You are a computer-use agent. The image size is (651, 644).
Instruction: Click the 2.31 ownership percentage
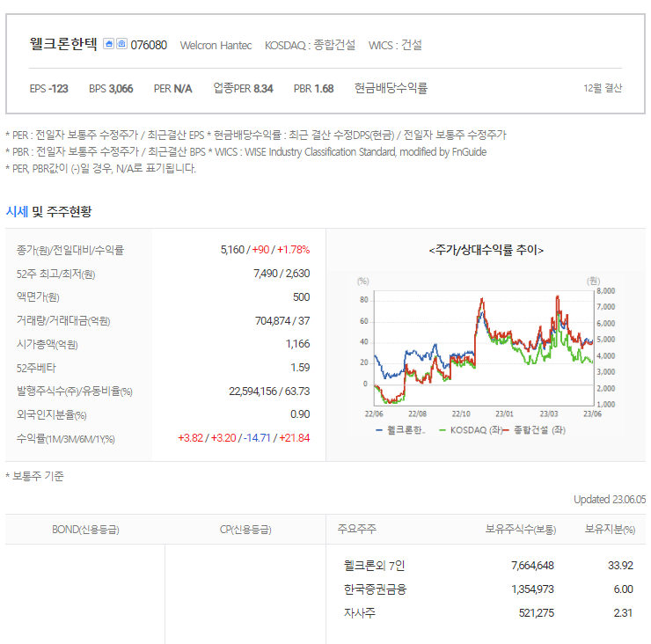point(623,613)
